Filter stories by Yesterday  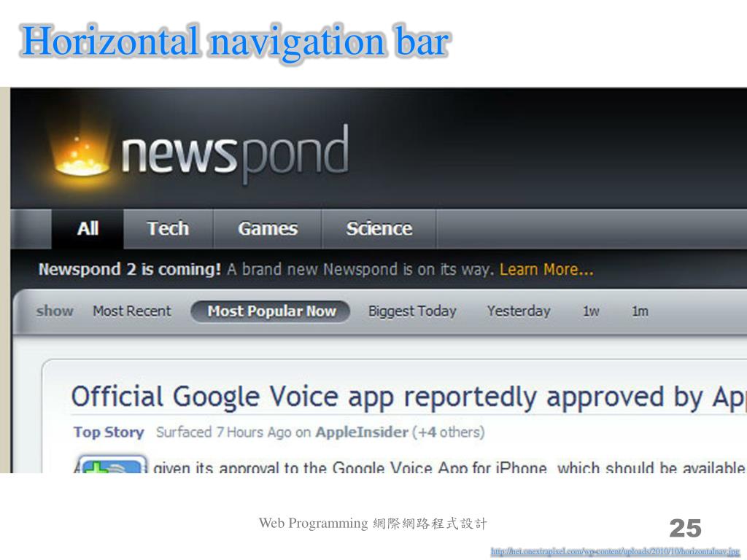pyautogui.click(x=519, y=311)
